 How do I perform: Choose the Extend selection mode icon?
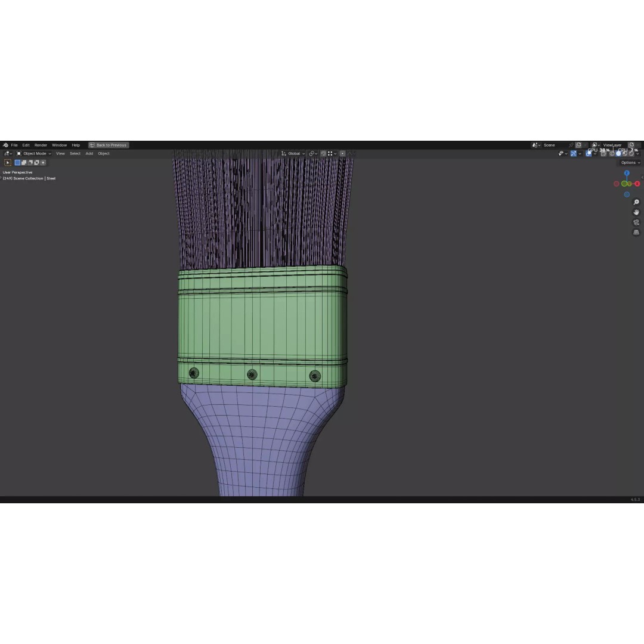pyautogui.click(x=24, y=163)
